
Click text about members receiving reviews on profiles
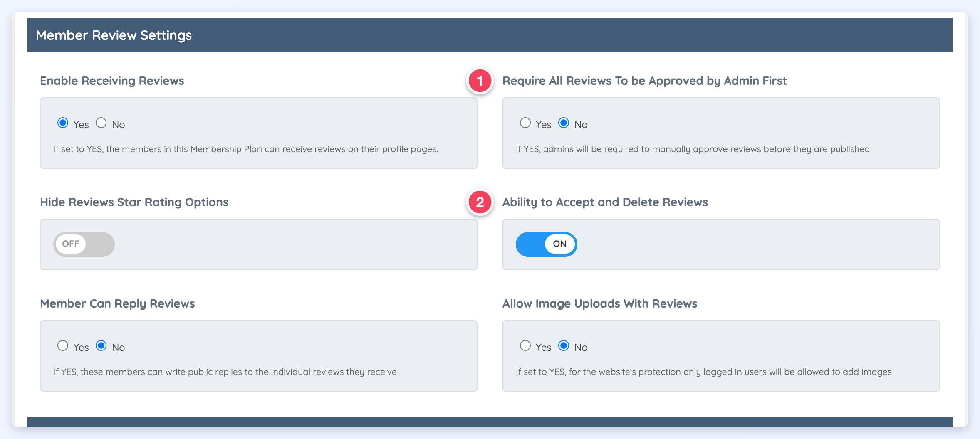[245, 149]
